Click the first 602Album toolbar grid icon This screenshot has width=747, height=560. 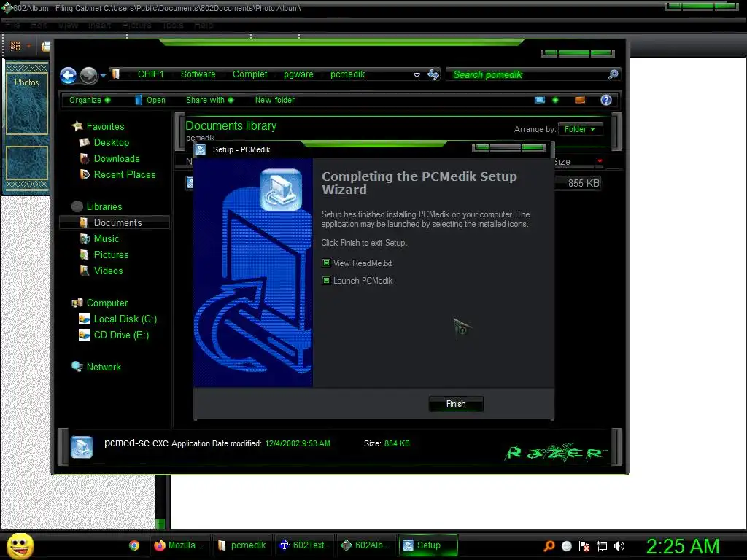click(15, 46)
